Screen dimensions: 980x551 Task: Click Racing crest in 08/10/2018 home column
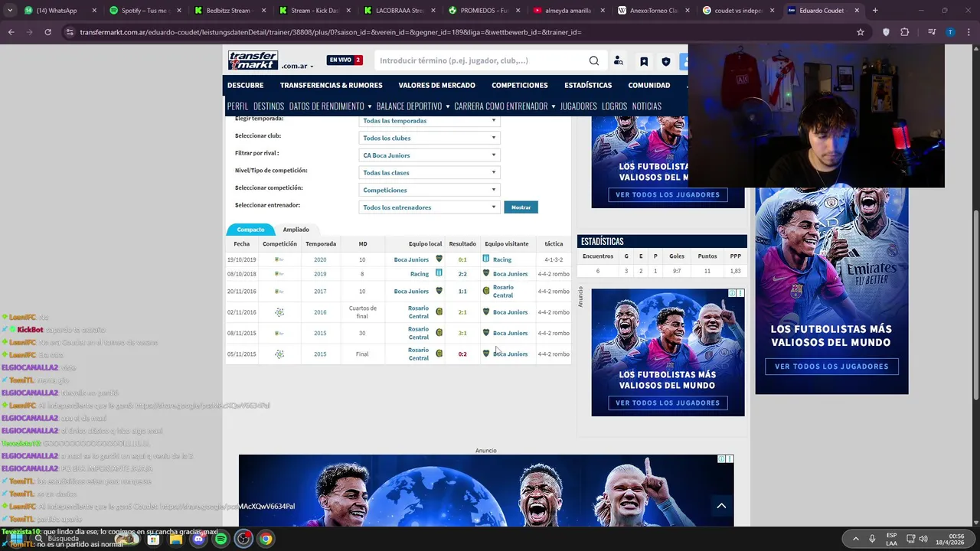coord(439,273)
